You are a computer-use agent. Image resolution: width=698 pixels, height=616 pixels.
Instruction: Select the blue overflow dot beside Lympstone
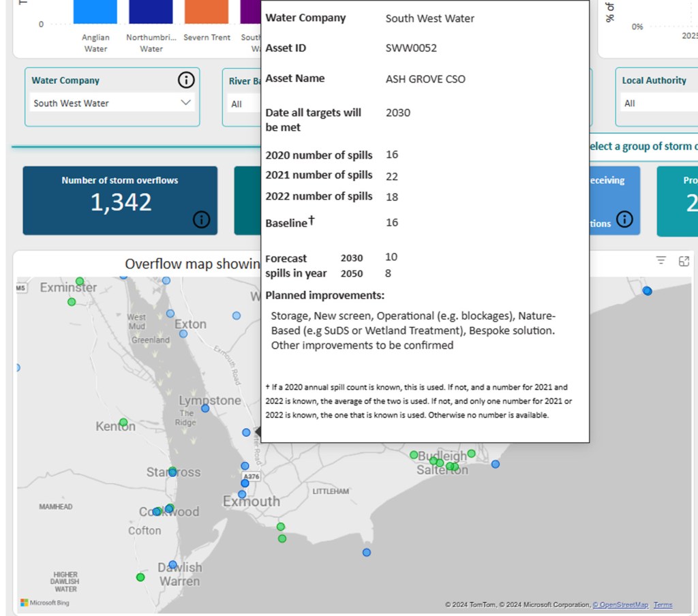[205, 409]
